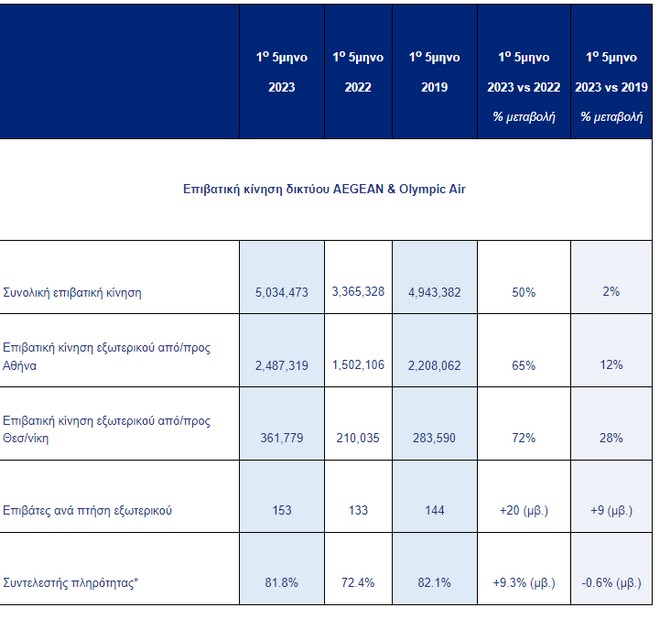Select the +20 (μβ.) cell

pos(523,510)
